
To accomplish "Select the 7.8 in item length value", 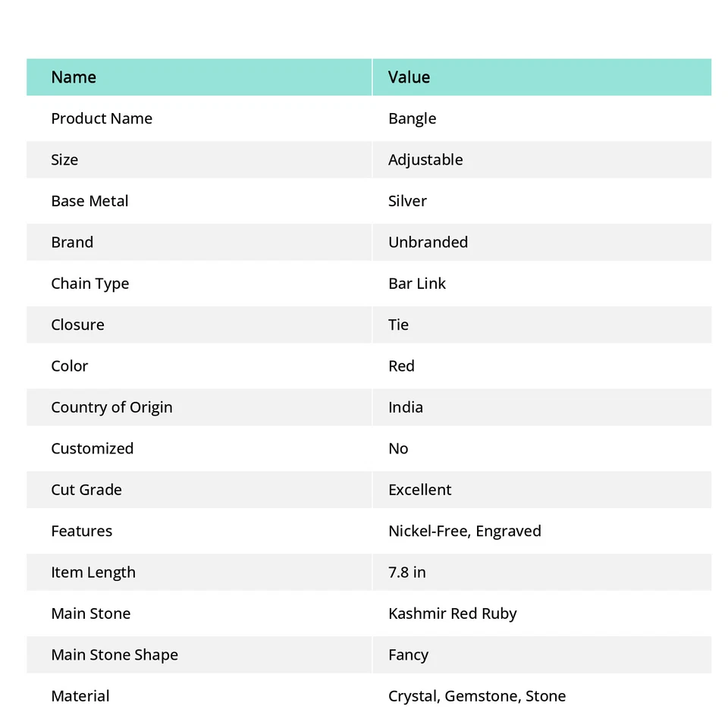I will coord(407,573).
